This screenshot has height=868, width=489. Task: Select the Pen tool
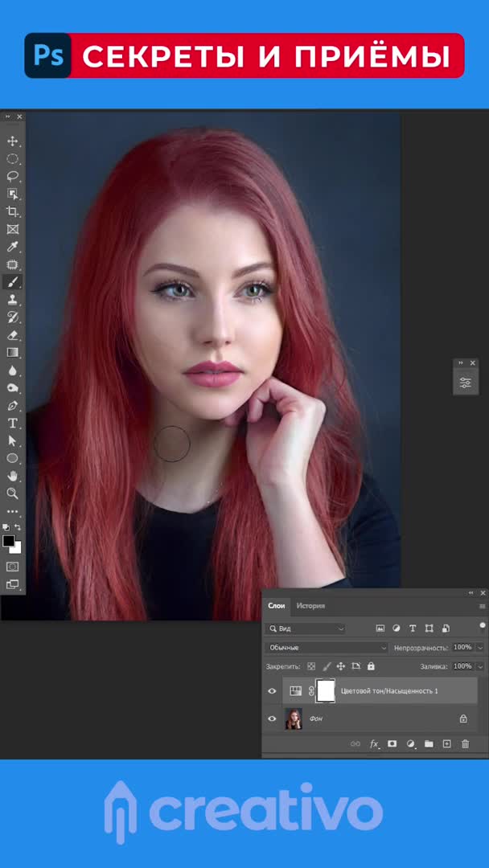click(13, 406)
